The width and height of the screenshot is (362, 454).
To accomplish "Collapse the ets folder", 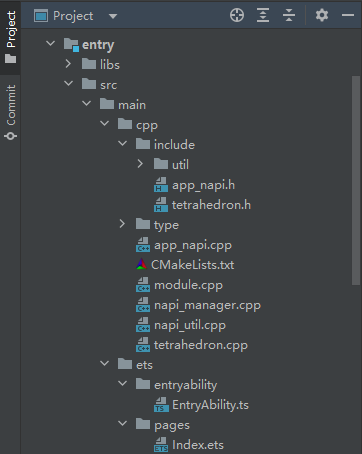I will pos(104,363).
